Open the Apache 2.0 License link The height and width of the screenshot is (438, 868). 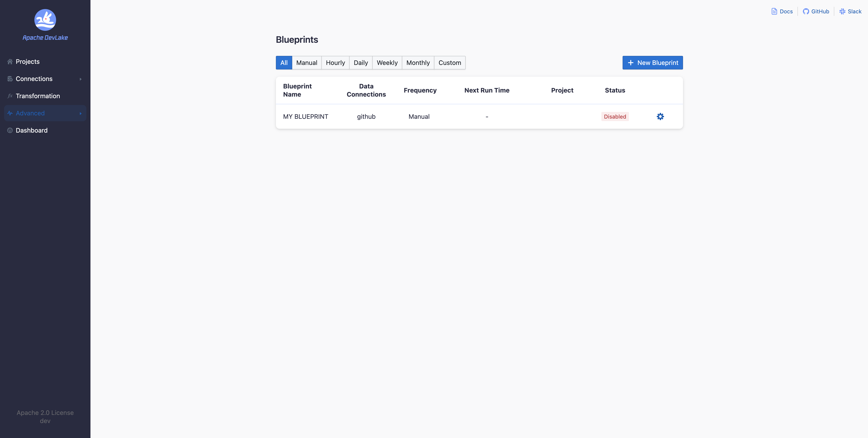[45, 413]
